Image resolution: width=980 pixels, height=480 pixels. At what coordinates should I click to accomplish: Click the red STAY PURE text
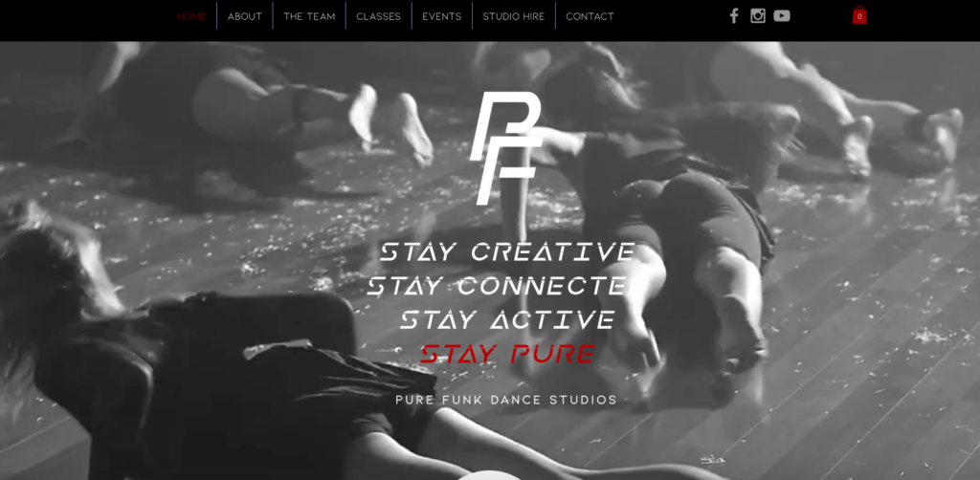pos(507,354)
